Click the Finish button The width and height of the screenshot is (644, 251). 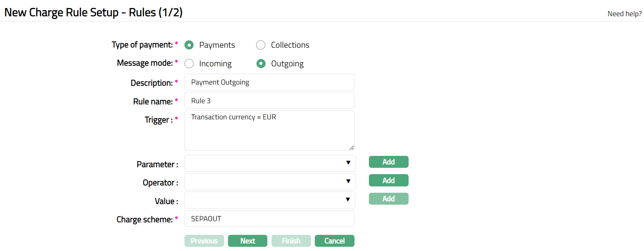pyautogui.click(x=291, y=241)
